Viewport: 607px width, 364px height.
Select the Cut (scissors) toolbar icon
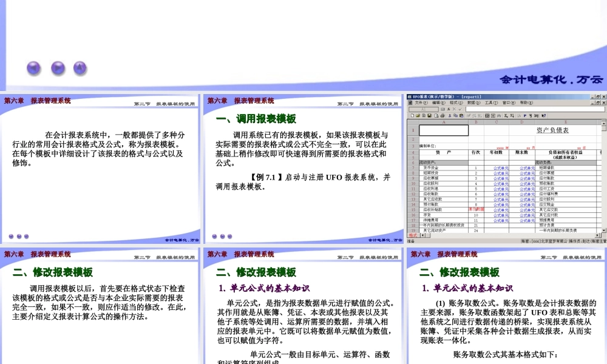click(x=449, y=115)
